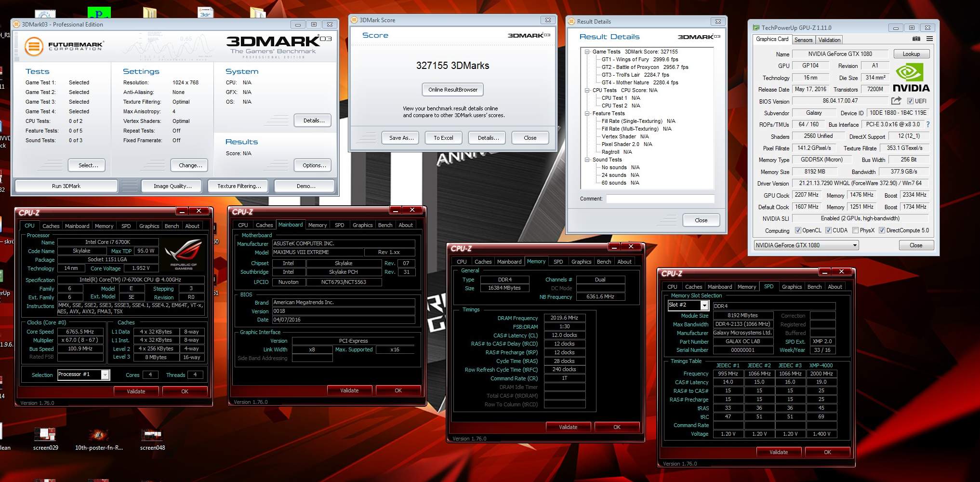Click the 3DMark03 Professional Edition title bar icon

point(17,24)
